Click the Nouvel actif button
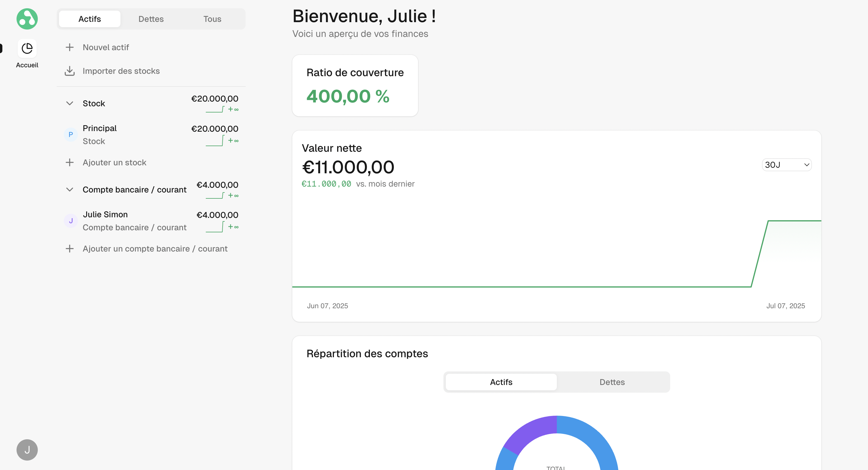The height and width of the screenshot is (470, 868). click(151, 47)
